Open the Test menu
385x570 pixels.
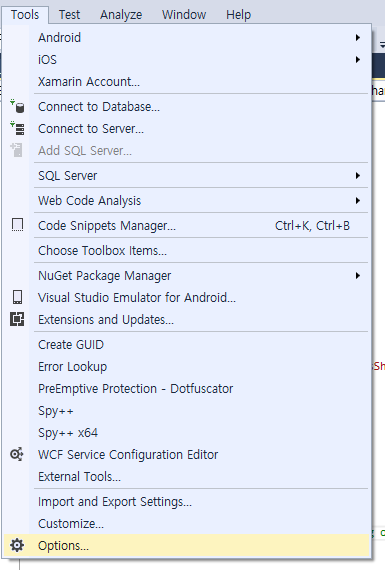pos(69,15)
